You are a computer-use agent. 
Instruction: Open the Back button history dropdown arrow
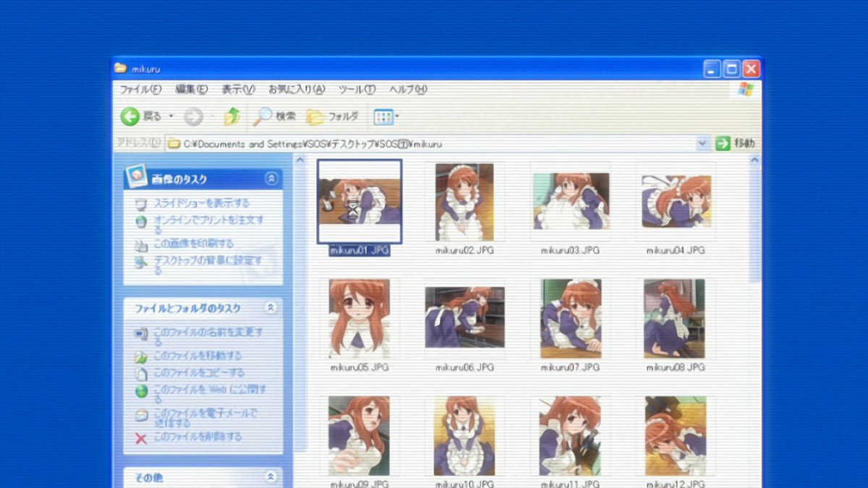pyautogui.click(x=171, y=116)
